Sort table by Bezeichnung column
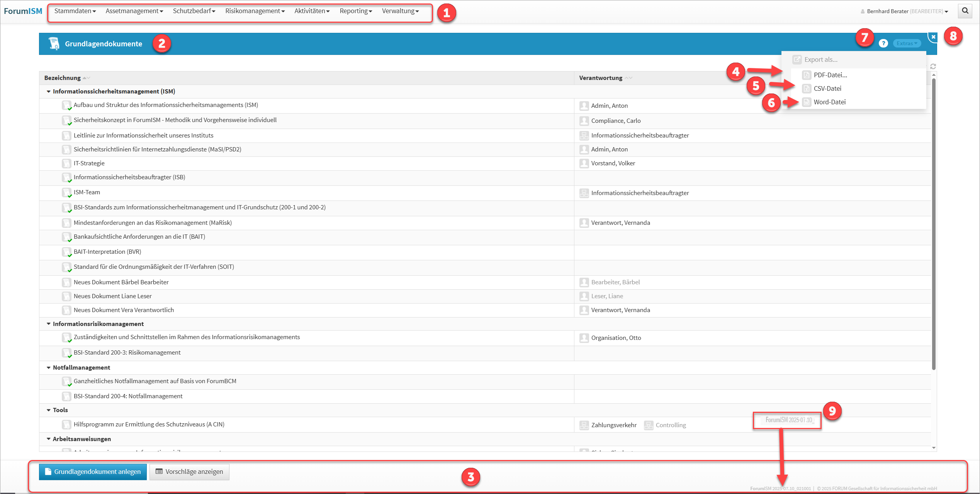980x494 pixels. pos(63,78)
